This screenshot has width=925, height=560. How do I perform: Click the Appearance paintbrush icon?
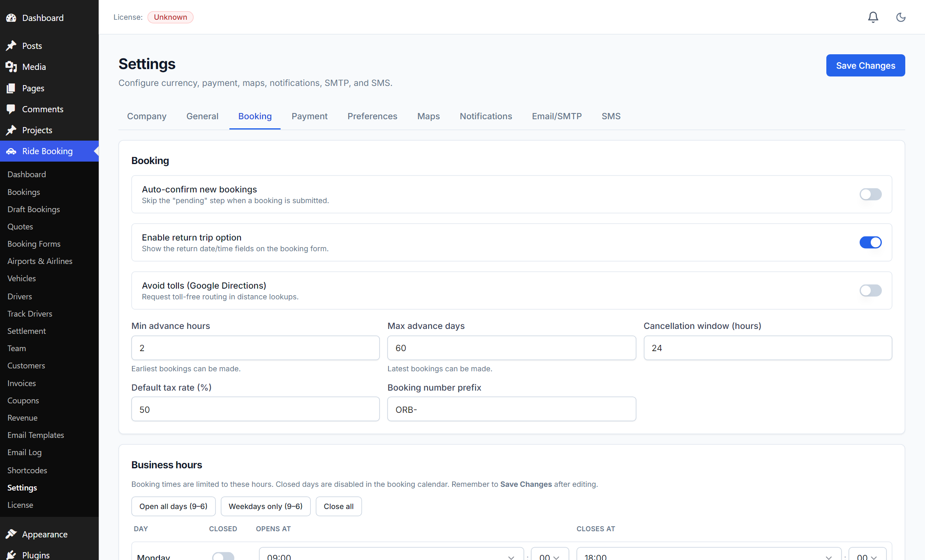click(x=11, y=534)
